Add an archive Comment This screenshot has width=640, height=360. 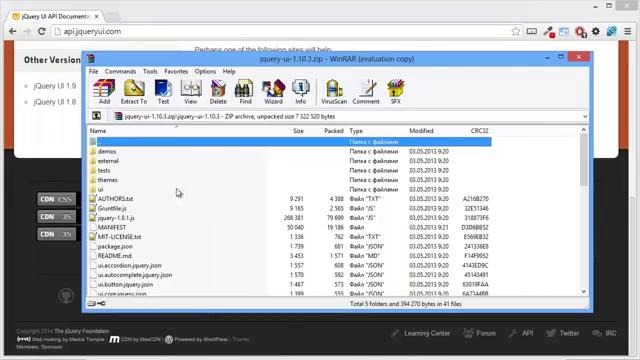pyautogui.click(x=366, y=91)
